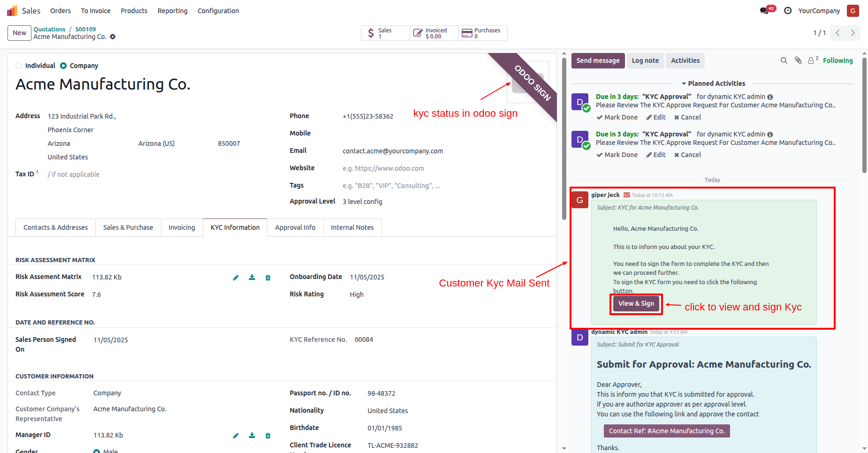Open the user avatar menu G in the top bar
Screen dimensions: 868x453
[x=853, y=11]
